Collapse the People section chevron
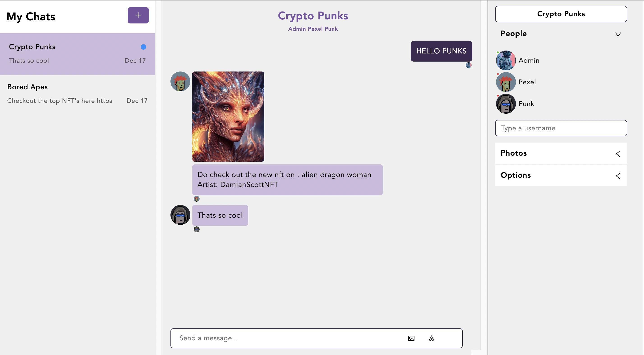Viewport: 644px width, 355px height. (x=618, y=34)
